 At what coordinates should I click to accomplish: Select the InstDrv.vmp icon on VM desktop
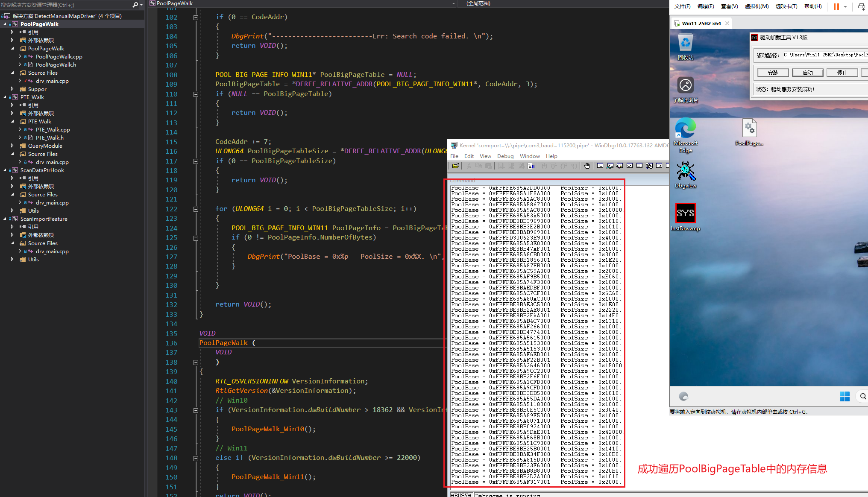[686, 217]
